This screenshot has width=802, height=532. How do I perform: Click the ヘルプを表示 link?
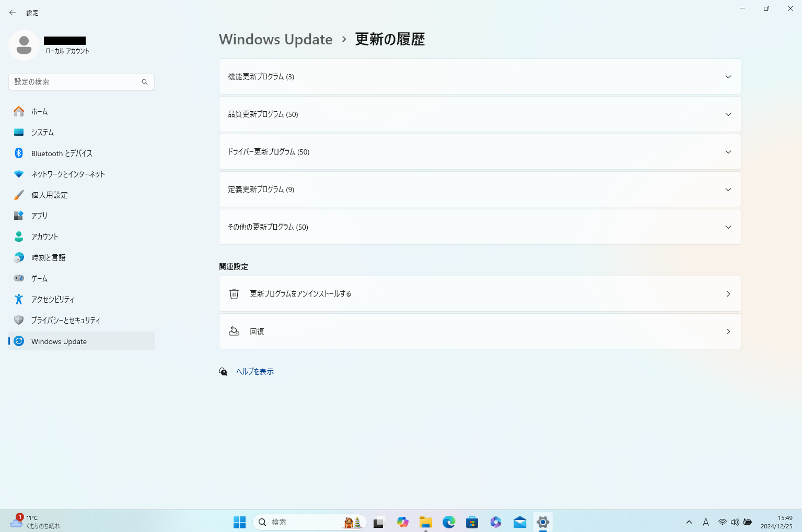(255, 372)
